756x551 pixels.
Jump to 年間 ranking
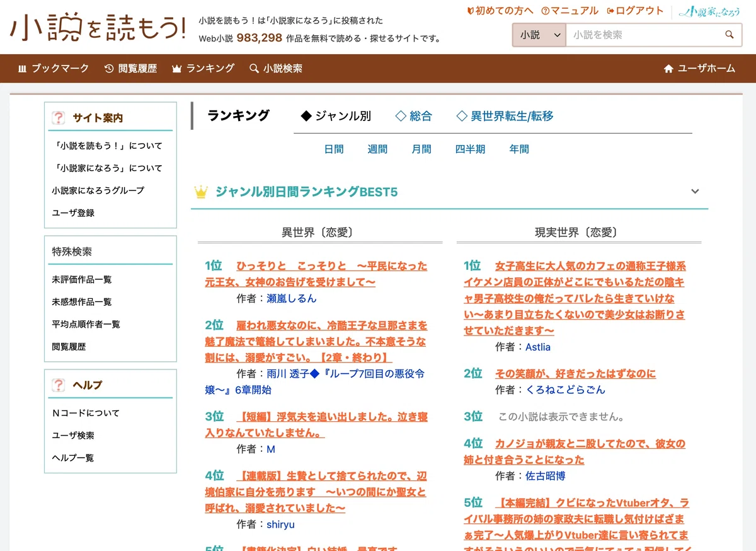click(x=519, y=149)
